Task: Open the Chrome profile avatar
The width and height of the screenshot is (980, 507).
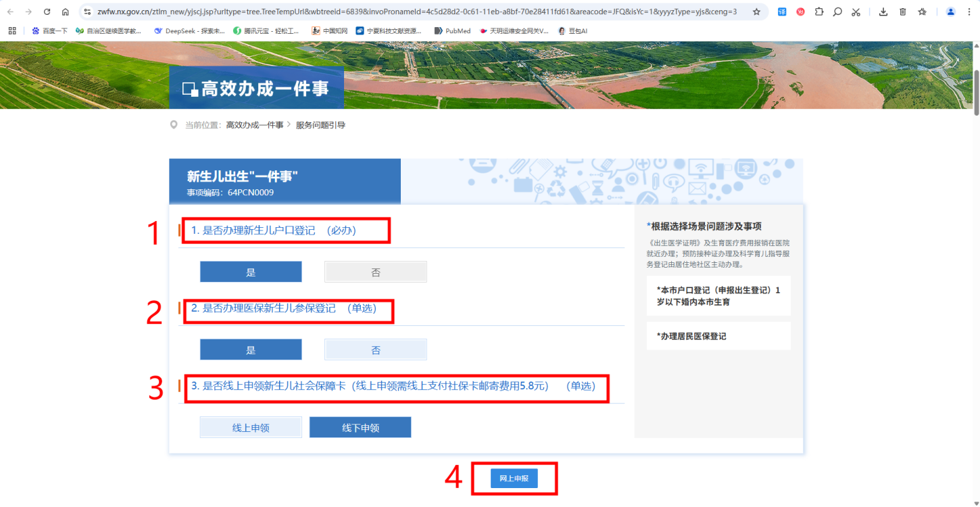Action: (x=950, y=11)
